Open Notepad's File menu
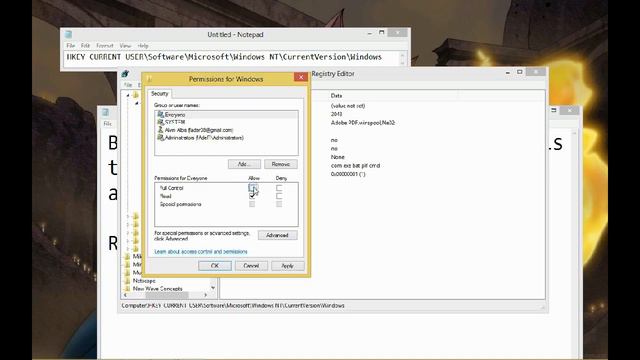This screenshot has height=360, width=640. (71, 46)
